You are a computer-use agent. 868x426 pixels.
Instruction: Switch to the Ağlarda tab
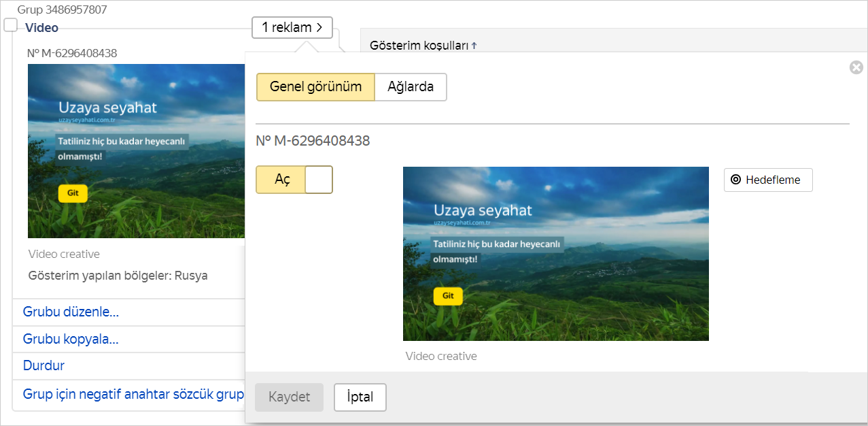point(411,87)
